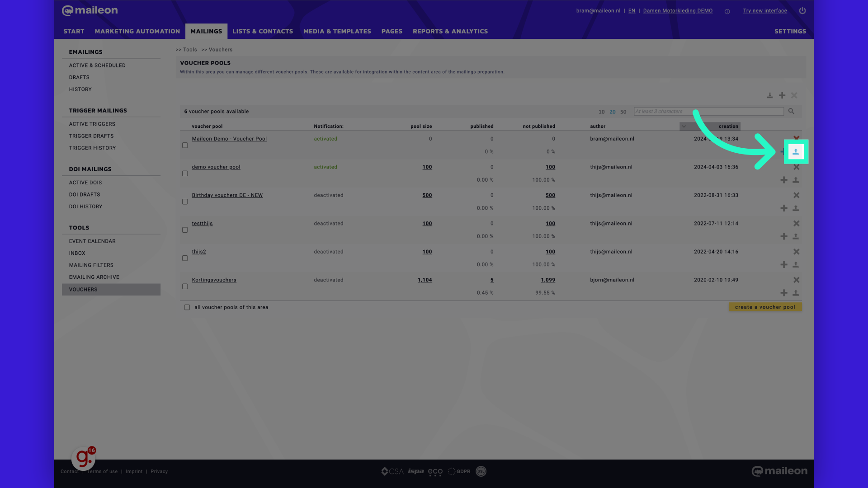Select the 10 results per page view
Screen dimensions: 868x488
coord(602,112)
